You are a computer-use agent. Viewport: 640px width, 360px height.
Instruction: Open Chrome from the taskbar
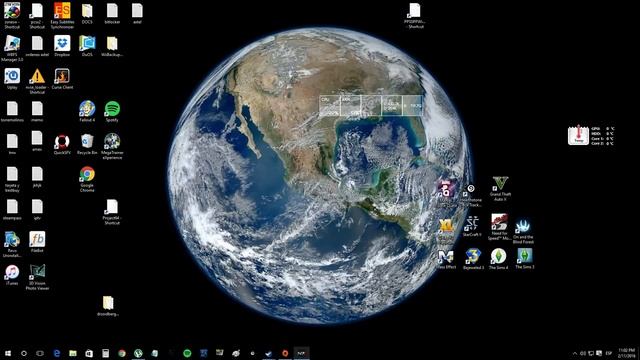[x=122, y=353]
